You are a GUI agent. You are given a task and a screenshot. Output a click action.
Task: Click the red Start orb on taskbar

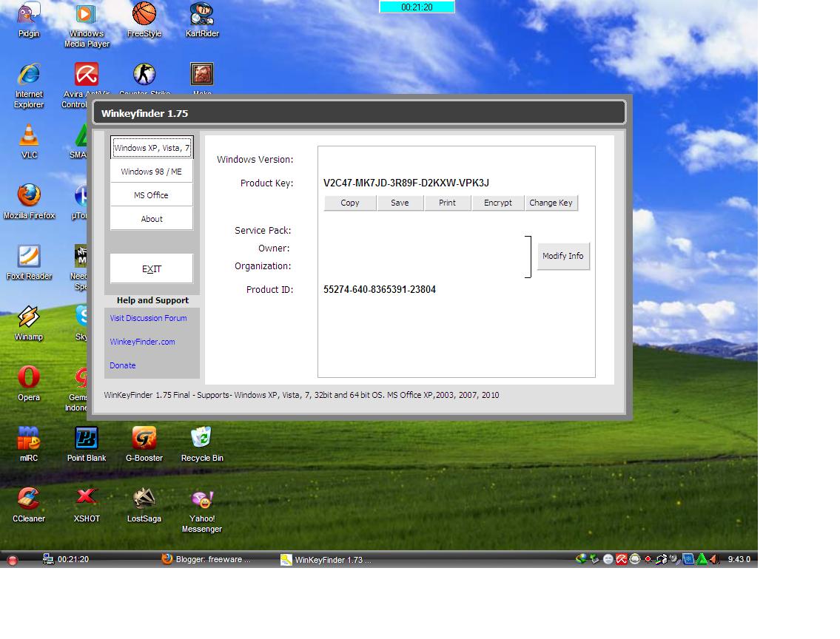[13, 561]
